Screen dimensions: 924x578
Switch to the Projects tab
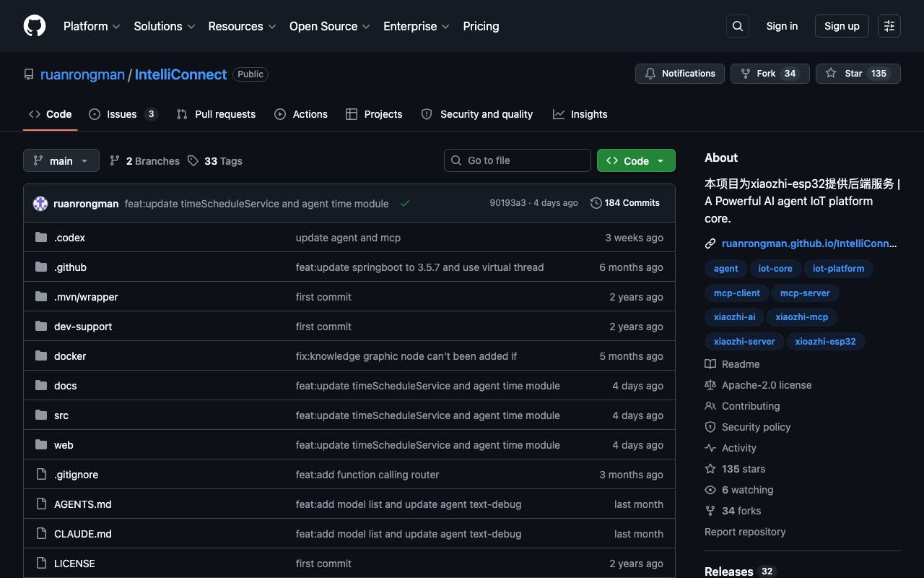374,114
